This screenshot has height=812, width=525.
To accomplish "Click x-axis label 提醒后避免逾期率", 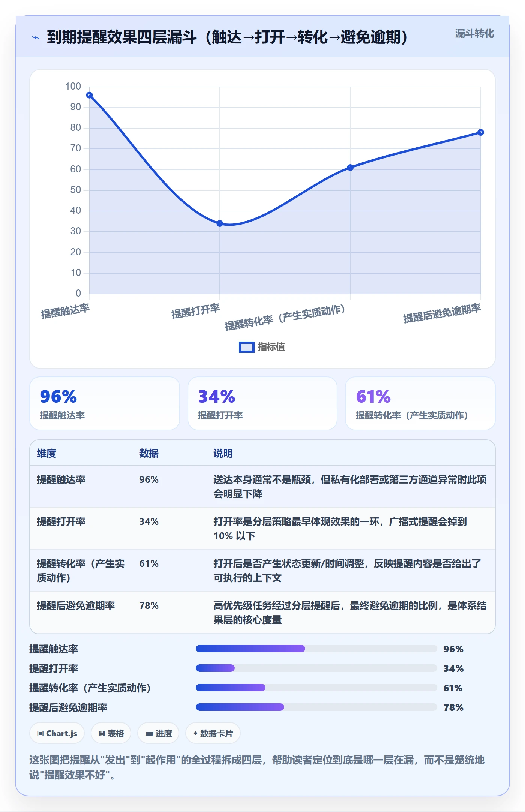I will pos(442,313).
